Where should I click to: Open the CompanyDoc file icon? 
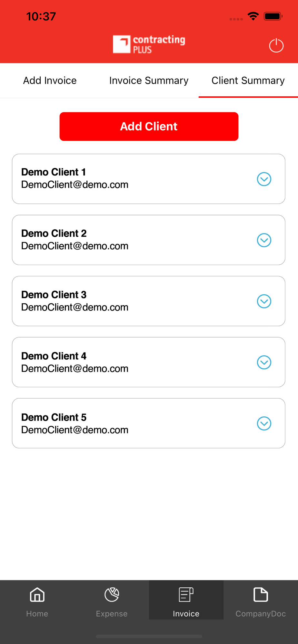click(x=261, y=595)
